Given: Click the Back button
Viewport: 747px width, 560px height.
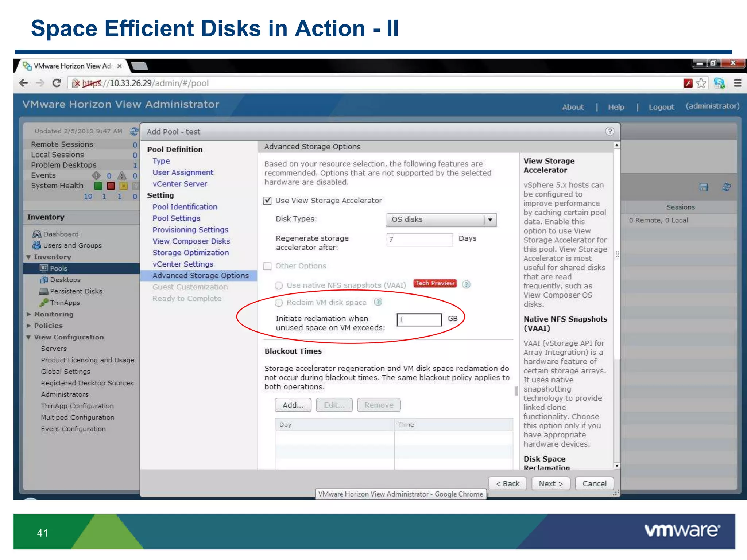Looking at the screenshot, I should (507, 484).
